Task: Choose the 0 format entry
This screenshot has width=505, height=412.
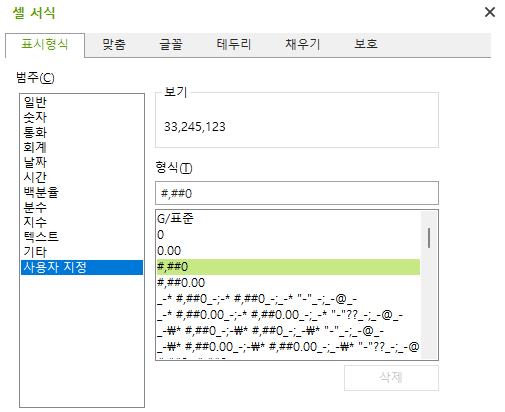Action: pos(288,235)
